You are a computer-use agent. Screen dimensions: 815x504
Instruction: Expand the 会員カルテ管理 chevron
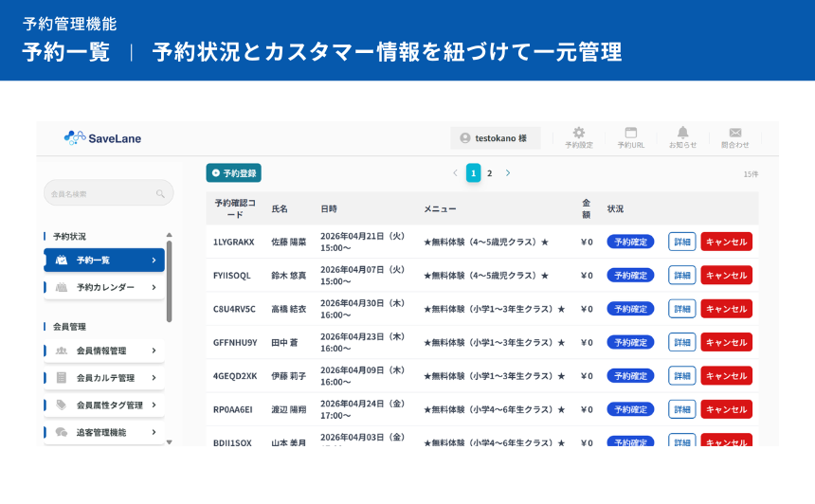(154, 378)
